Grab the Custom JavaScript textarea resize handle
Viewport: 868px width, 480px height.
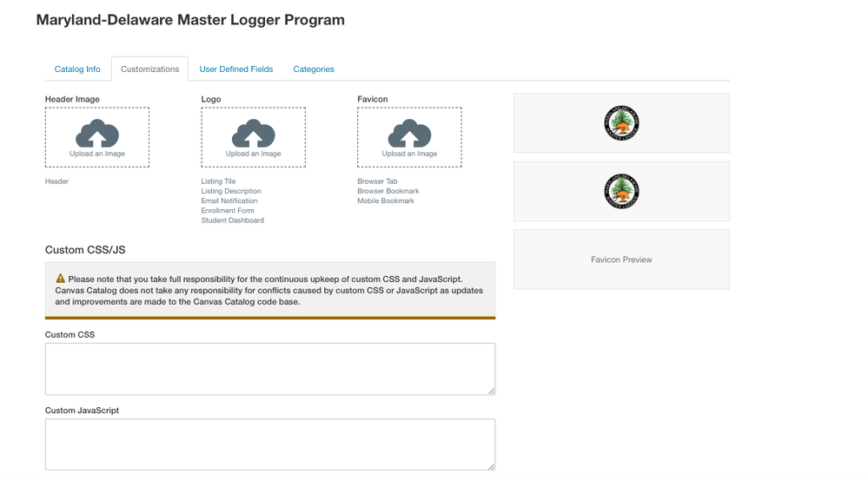pos(491,466)
